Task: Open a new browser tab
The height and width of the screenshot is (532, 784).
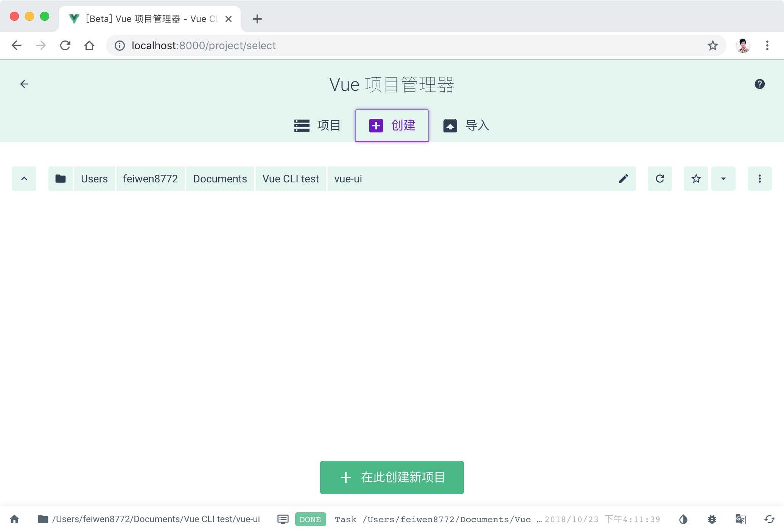Action: [257, 19]
